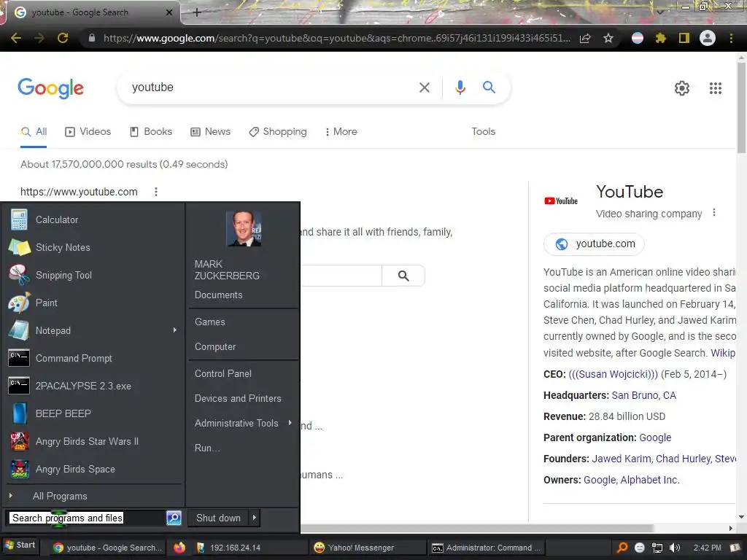
Task: Reload the page in Chrome
Action: 63,38
